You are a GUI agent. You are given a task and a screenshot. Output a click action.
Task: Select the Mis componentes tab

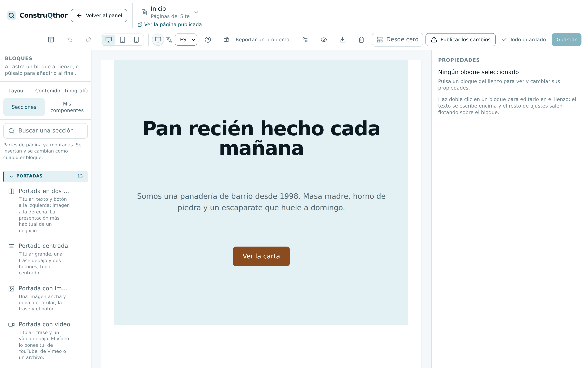click(67, 107)
